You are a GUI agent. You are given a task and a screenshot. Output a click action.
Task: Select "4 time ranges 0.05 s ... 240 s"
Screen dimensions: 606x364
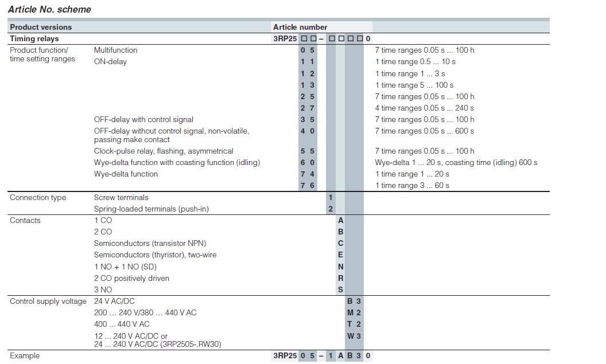coord(424,108)
